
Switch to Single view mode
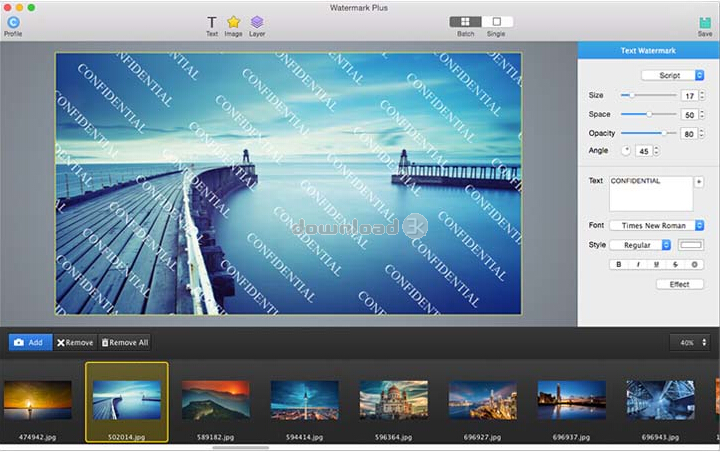[x=496, y=21]
